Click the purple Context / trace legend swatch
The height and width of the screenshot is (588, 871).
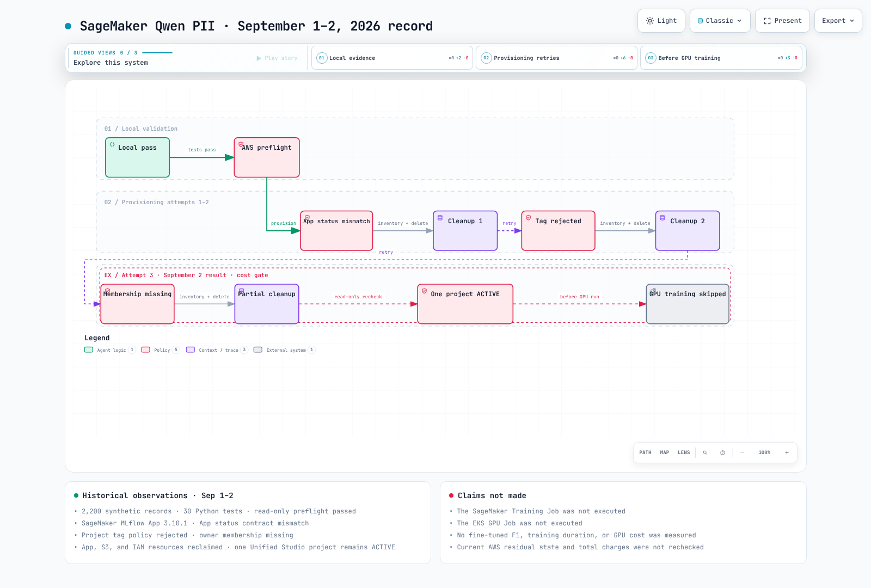[191, 350]
